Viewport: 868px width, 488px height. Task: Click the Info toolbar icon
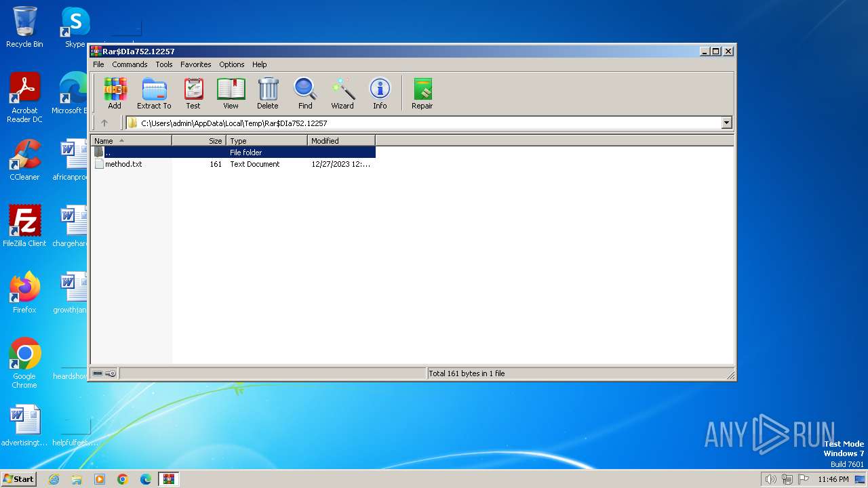380,93
